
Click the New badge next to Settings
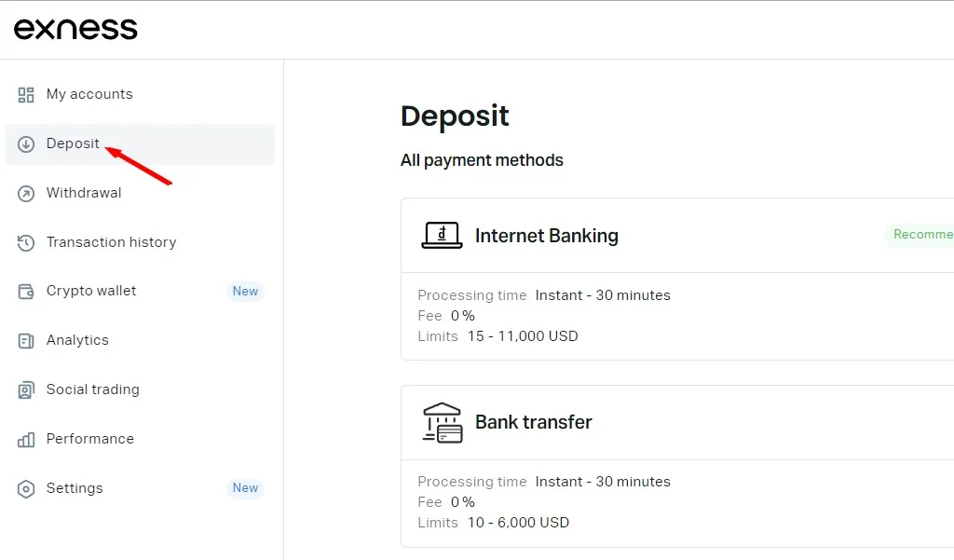click(245, 488)
